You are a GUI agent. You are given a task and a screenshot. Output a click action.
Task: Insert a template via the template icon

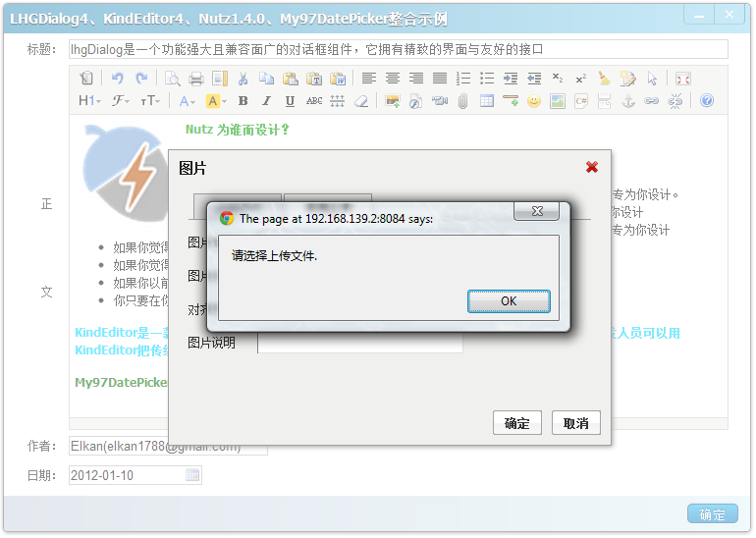(x=219, y=79)
